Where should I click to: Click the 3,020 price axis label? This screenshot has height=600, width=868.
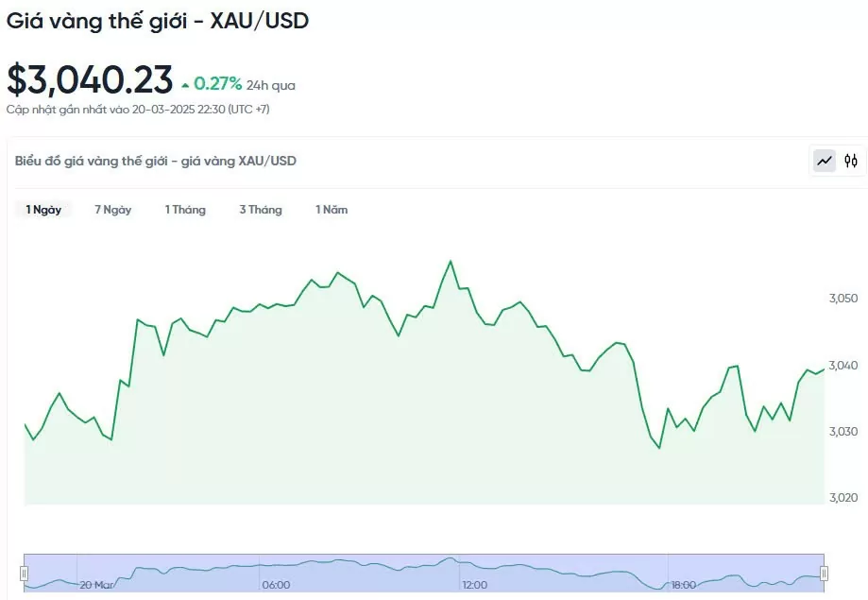[x=842, y=497]
